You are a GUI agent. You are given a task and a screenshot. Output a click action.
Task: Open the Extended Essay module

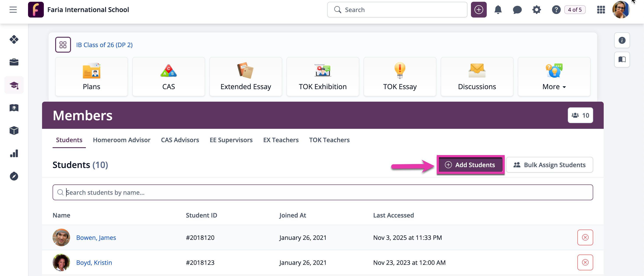click(246, 76)
